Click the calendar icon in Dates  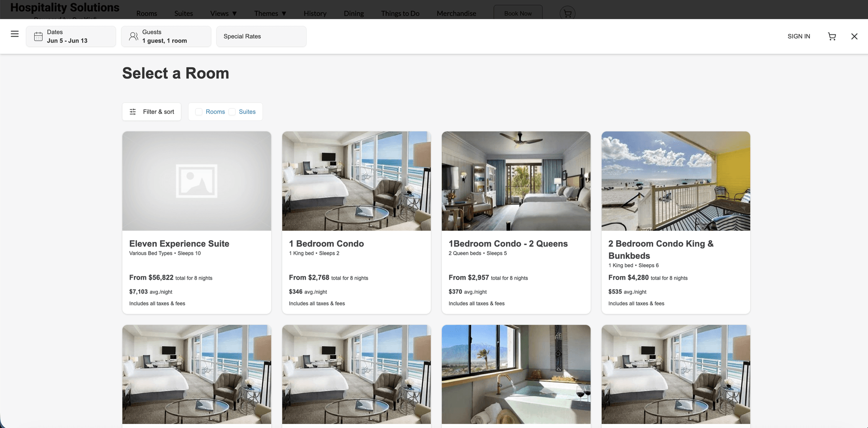point(38,36)
